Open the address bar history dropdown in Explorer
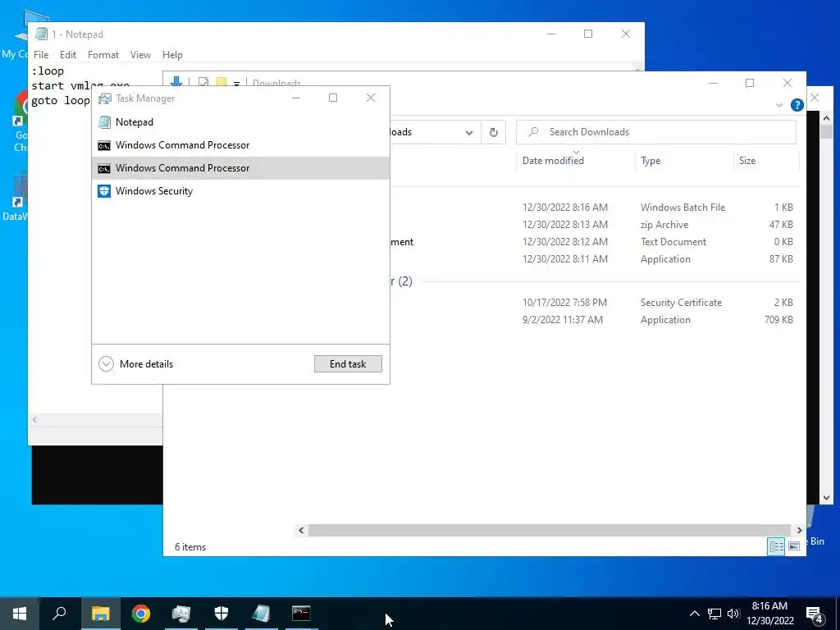The image size is (840, 630). (468, 132)
